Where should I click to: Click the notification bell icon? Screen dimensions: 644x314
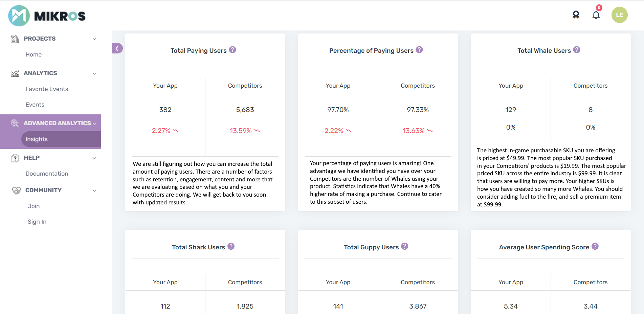[596, 15]
